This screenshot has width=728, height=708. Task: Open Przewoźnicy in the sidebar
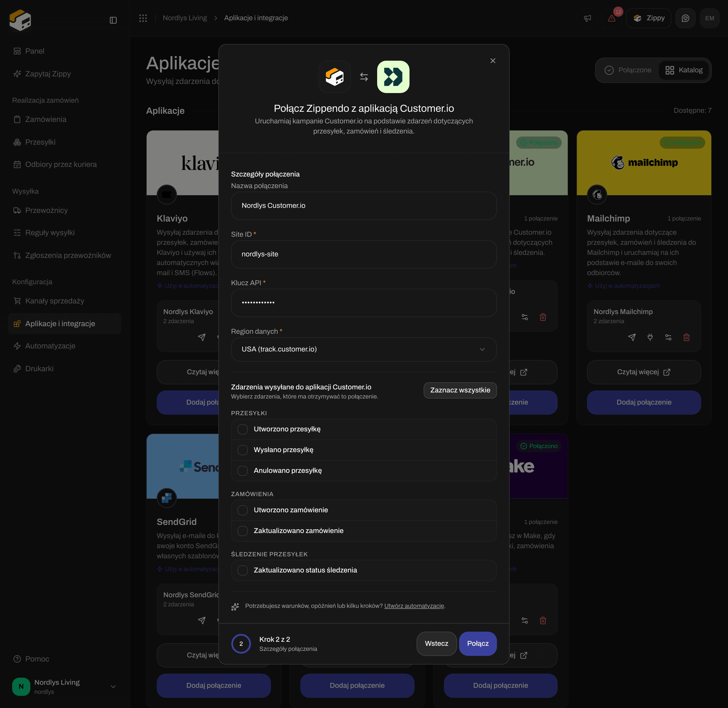(65, 210)
